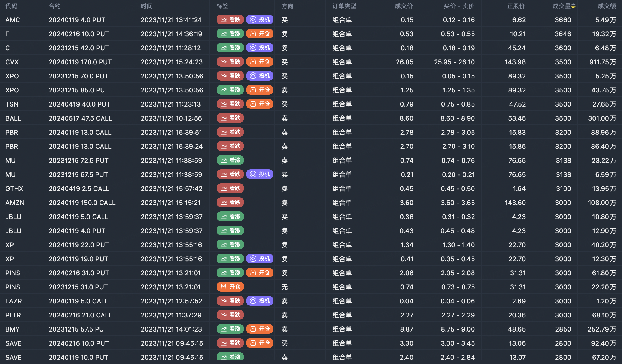Click the speculative tag on AMC row

click(260, 20)
